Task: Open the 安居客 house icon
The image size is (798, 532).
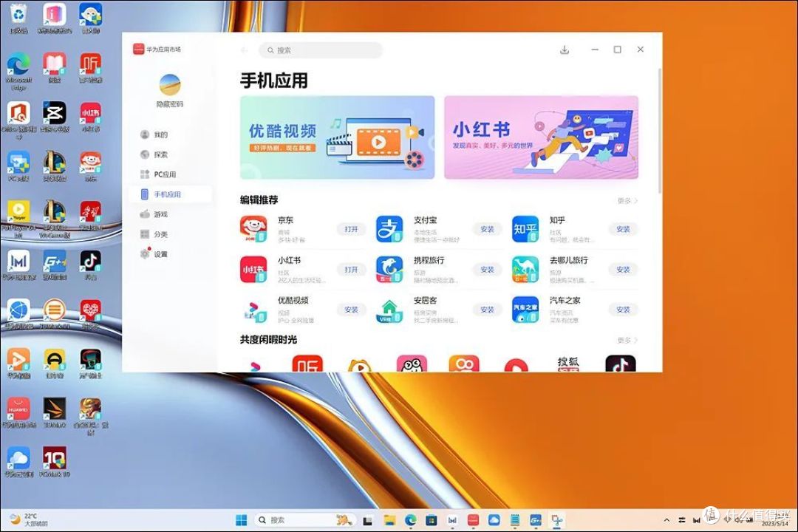Action: point(389,310)
